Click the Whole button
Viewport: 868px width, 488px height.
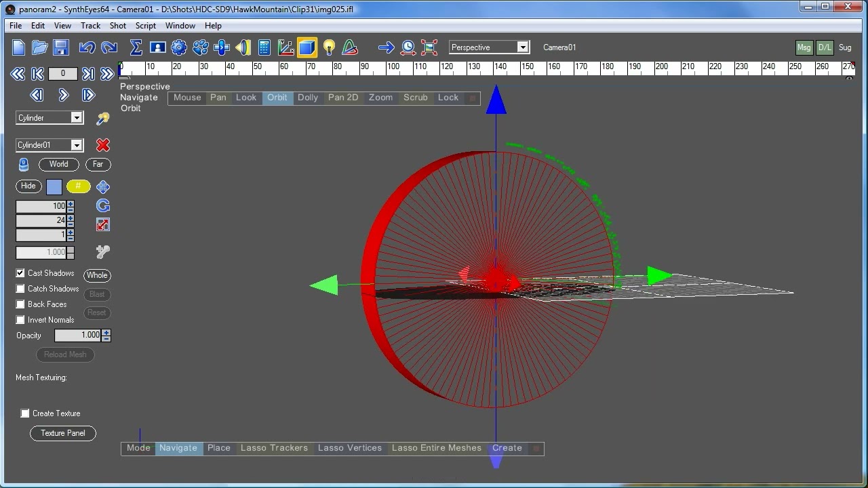tap(97, 275)
